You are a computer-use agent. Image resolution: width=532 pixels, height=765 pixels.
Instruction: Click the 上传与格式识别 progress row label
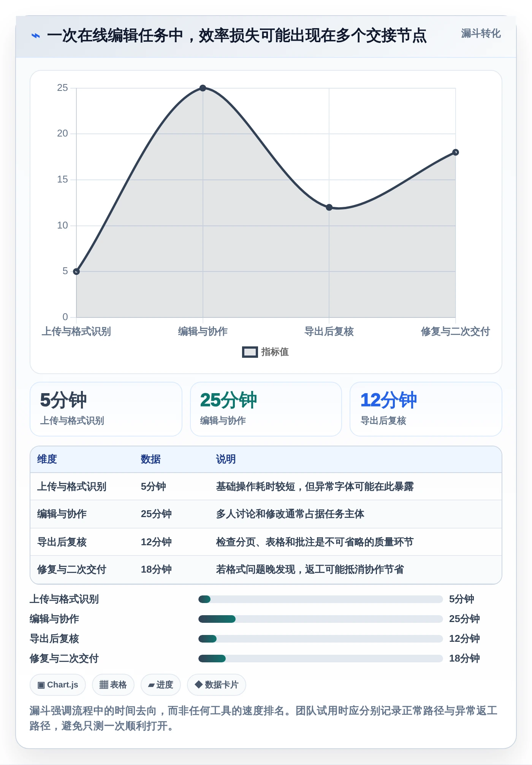tap(64, 599)
